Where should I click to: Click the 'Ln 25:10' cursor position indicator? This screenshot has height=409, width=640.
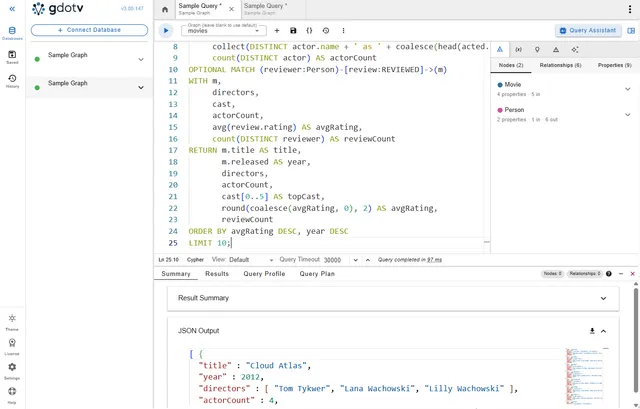169,260
